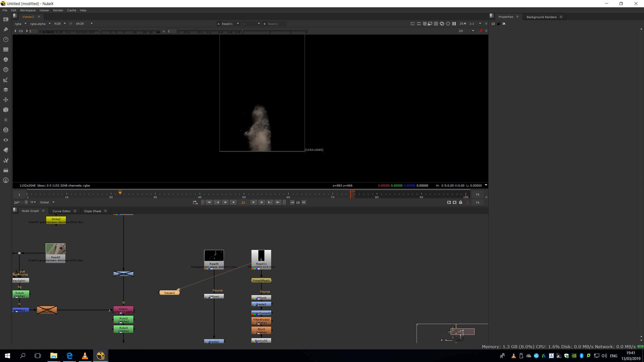
Task: Open the 3D cube nodes icon
Action: [6, 110]
